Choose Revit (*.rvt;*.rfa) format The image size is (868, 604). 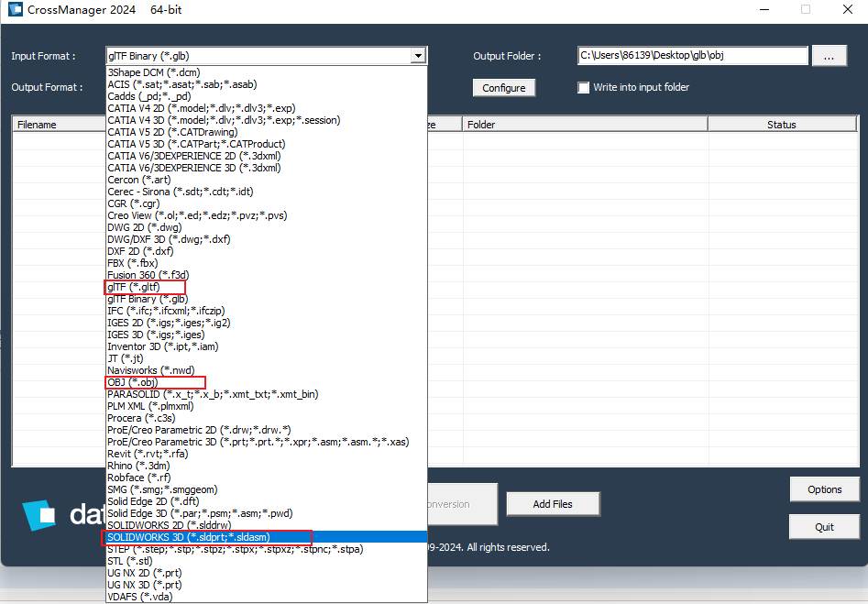point(267,454)
